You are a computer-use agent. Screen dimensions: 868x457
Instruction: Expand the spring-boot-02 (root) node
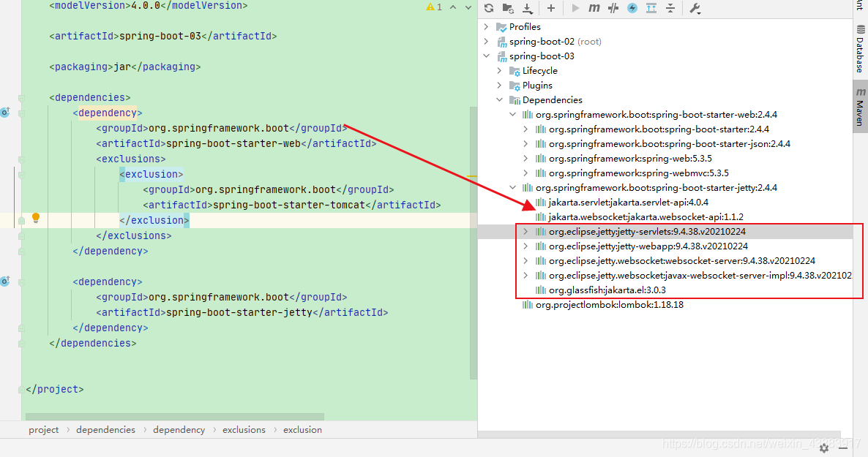[x=486, y=42]
